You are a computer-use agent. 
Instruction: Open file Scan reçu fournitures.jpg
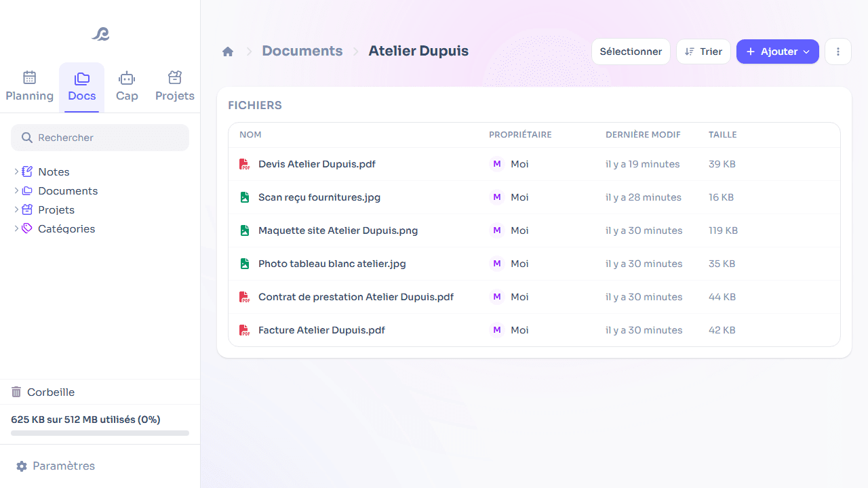point(319,197)
